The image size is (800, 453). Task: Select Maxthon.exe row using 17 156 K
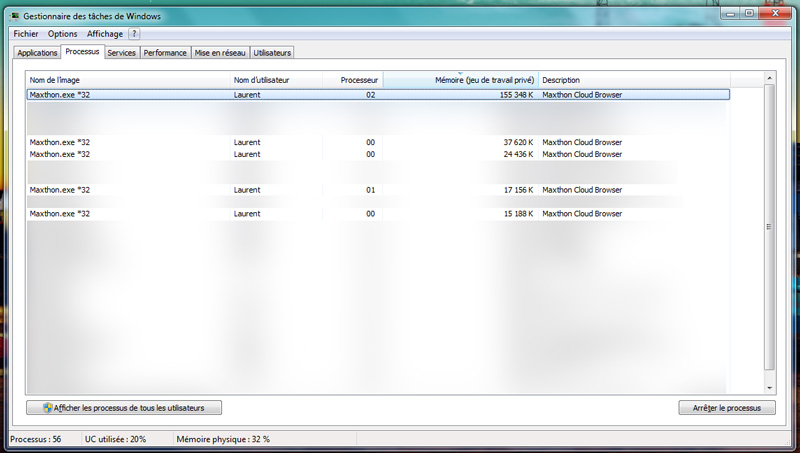[378, 190]
